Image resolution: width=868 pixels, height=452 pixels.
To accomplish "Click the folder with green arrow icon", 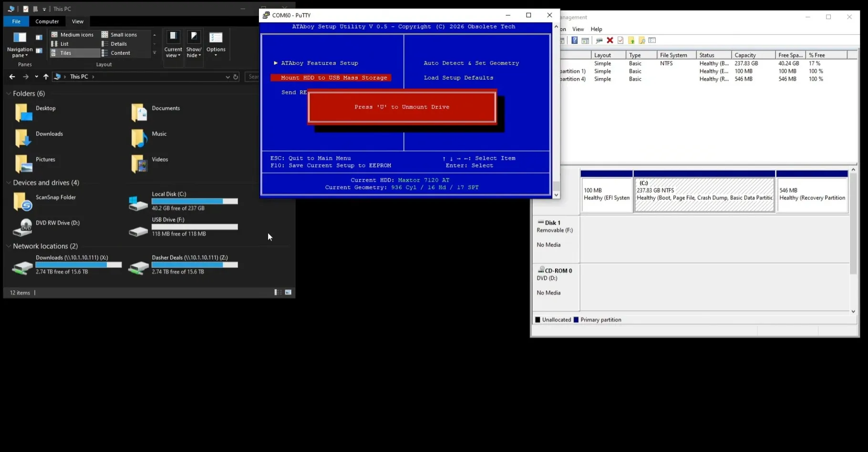I will (631, 41).
